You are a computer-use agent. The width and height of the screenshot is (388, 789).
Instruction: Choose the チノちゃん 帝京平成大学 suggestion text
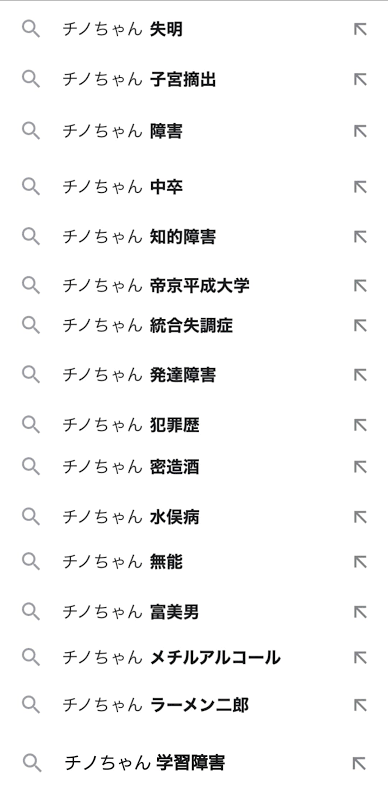tap(156, 286)
